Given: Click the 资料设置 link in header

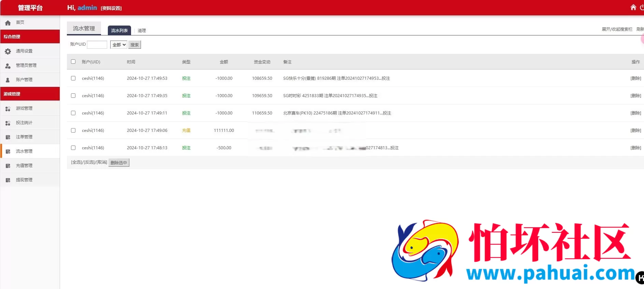Looking at the screenshot, I should pyautogui.click(x=111, y=8).
